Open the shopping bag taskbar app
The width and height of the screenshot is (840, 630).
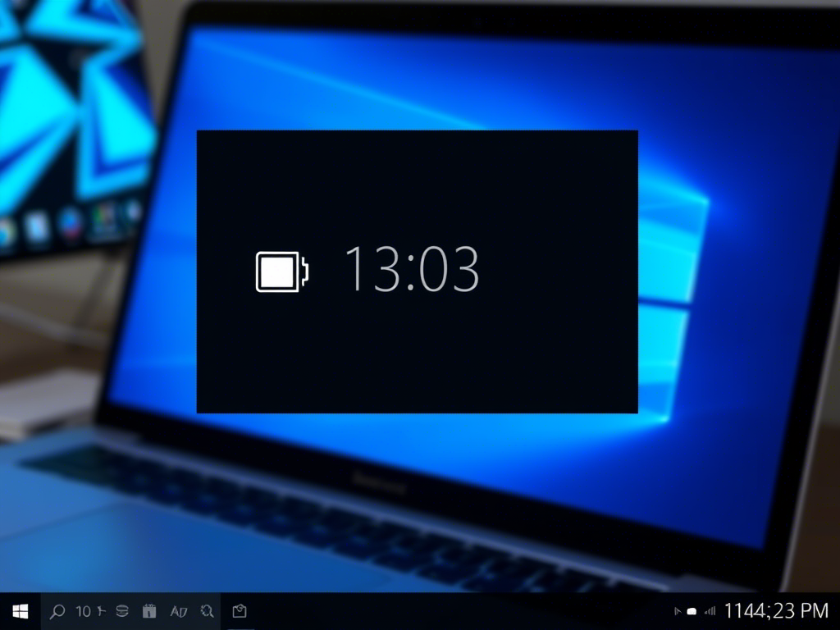(x=240, y=611)
